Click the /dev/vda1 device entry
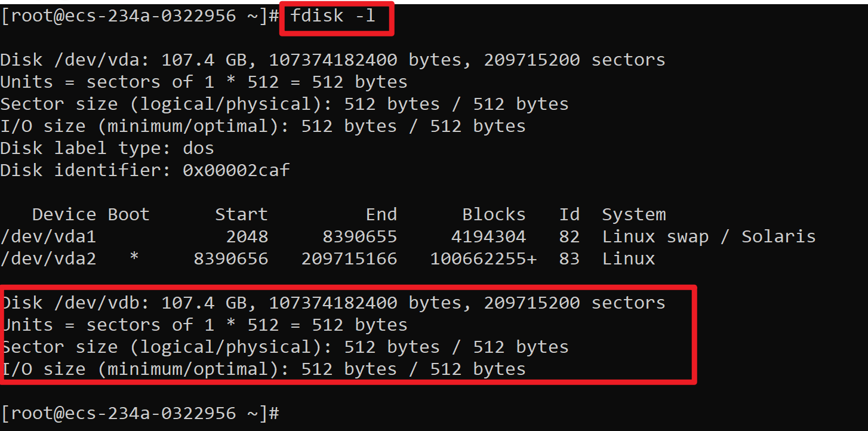 tap(48, 237)
